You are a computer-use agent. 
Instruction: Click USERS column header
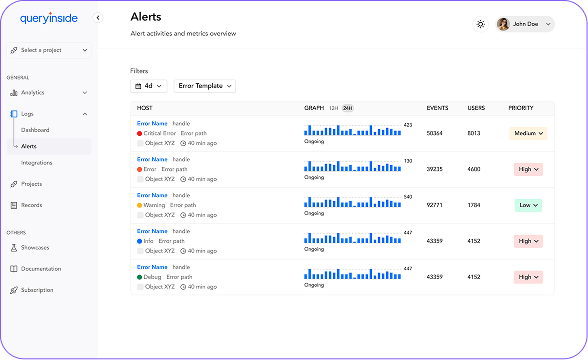click(476, 108)
